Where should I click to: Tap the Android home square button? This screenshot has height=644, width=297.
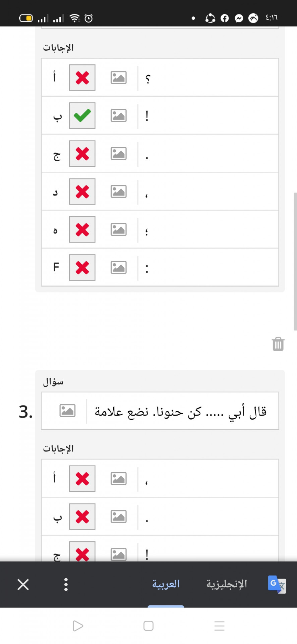(x=148, y=626)
